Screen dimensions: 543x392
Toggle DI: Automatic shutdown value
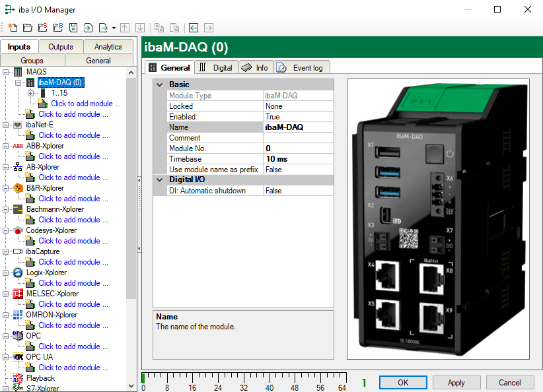coord(297,191)
